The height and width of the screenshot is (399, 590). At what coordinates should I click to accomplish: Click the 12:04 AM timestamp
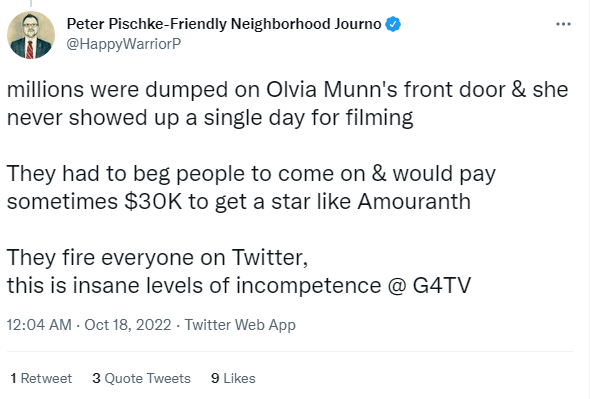(39, 325)
